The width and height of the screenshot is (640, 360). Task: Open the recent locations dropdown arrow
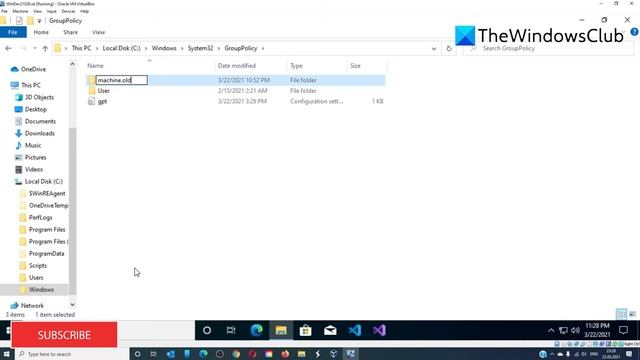(35, 49)
